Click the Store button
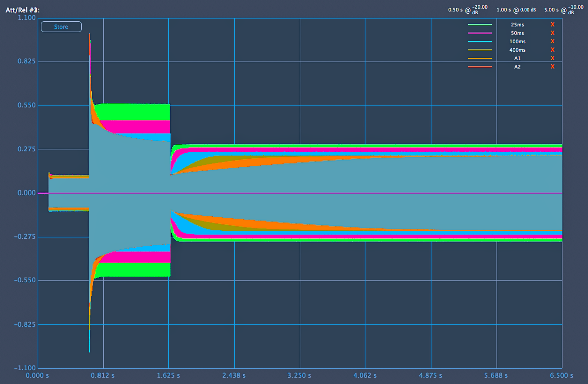The height and width of the screenshot is (384, 588). pos(61,27)
